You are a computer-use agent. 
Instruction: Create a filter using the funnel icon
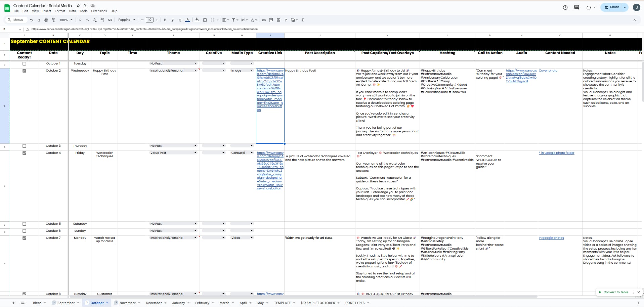(x=286, y=20)
